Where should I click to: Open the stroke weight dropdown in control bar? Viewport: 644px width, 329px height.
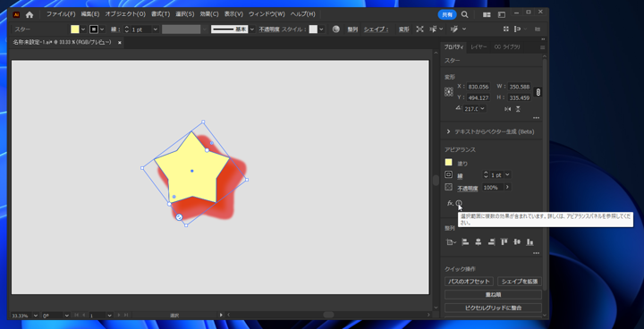(x=156, y=30)
